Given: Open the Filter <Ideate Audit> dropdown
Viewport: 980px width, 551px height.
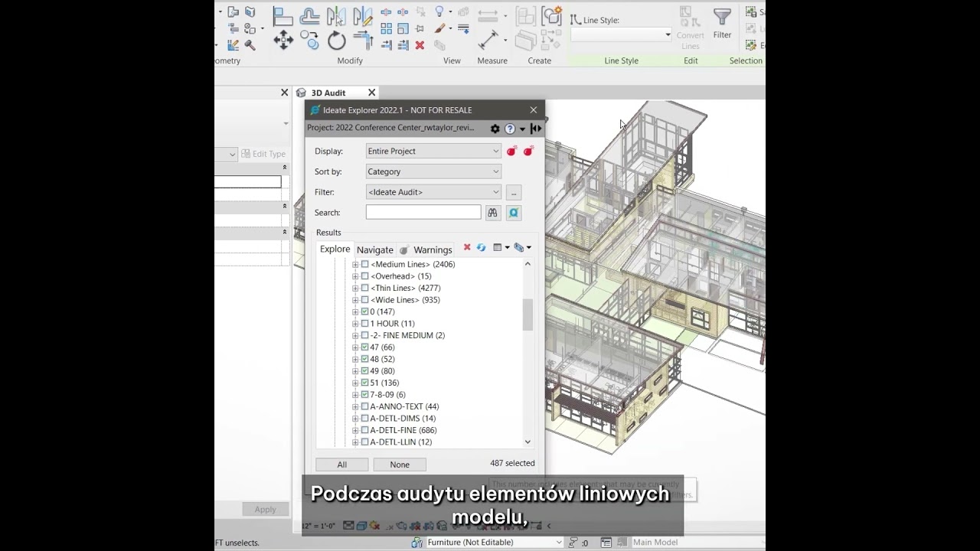Looking at the screenshot, I should (x=433, y=192).
